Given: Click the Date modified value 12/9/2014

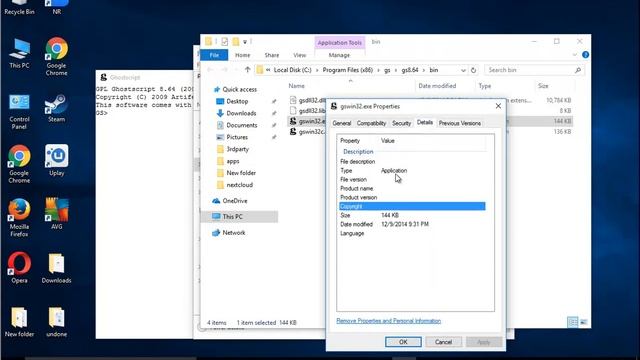Looking at the screenshot, I should (x=404, y=224).
